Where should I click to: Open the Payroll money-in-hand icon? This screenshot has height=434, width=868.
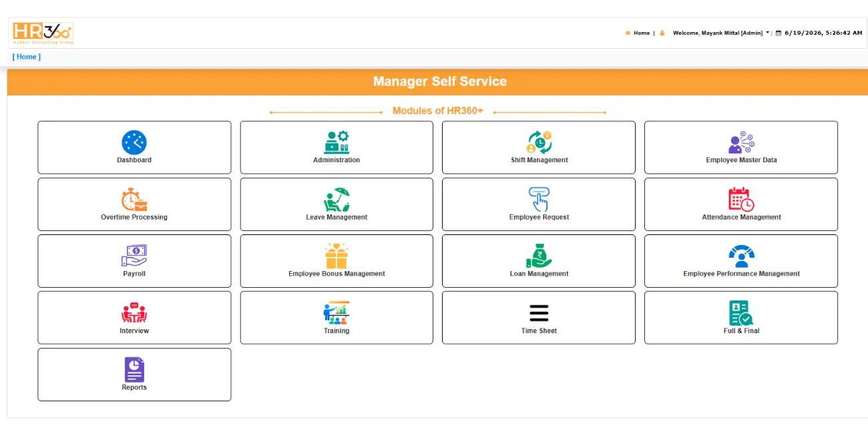134,256
